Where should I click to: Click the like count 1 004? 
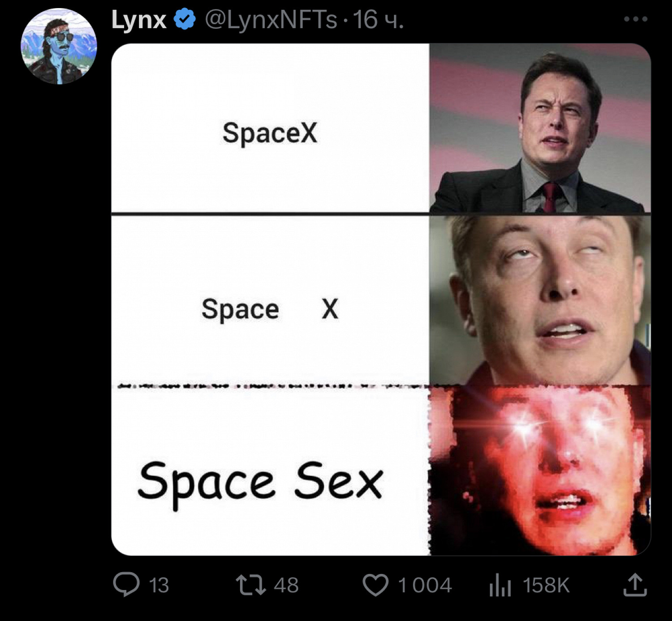425,586
